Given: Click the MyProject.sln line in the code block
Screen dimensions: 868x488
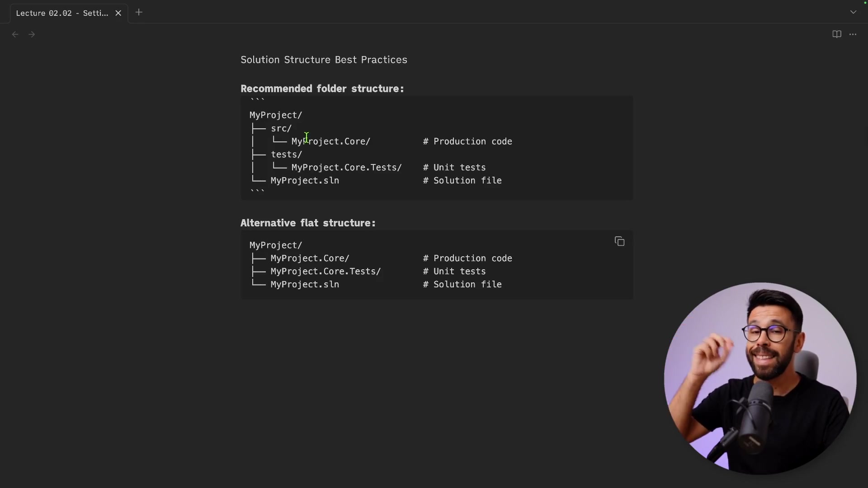Looking at the screenshot, I should click(305, 180).
